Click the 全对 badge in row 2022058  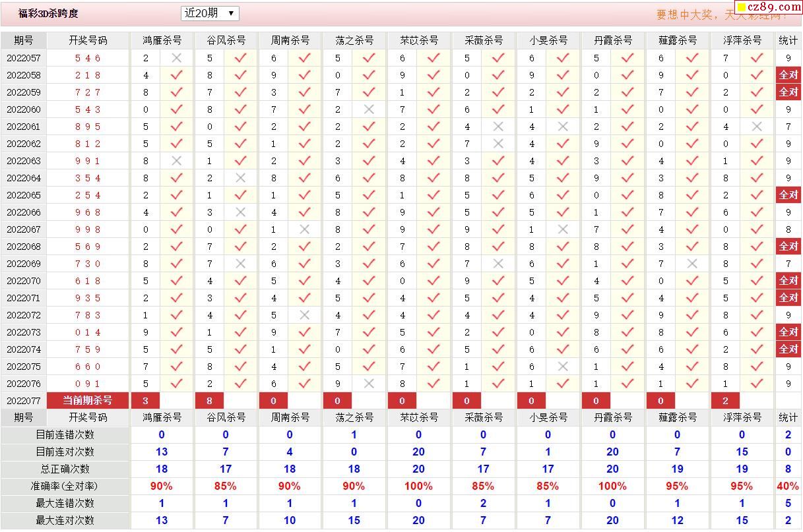pos(788,75)
